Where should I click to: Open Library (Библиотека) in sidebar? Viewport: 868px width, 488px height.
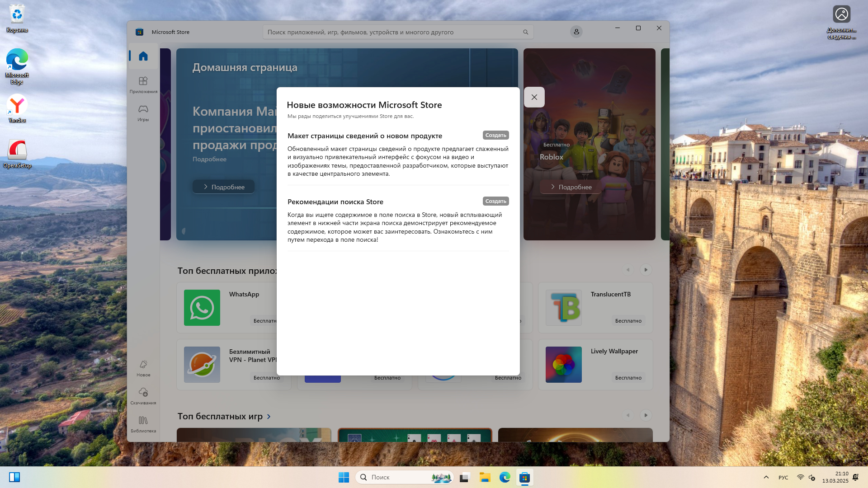(143, 424)
